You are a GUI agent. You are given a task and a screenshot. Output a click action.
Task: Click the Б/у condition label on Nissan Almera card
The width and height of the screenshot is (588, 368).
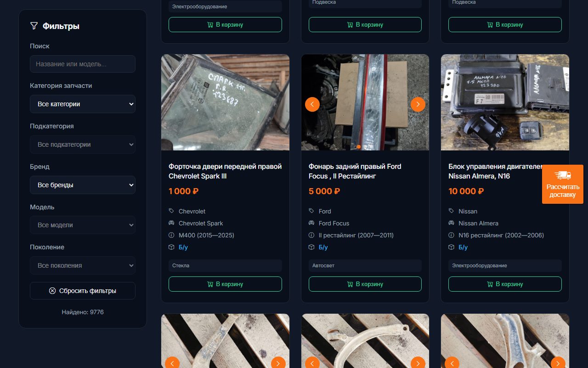click(463, 247)
